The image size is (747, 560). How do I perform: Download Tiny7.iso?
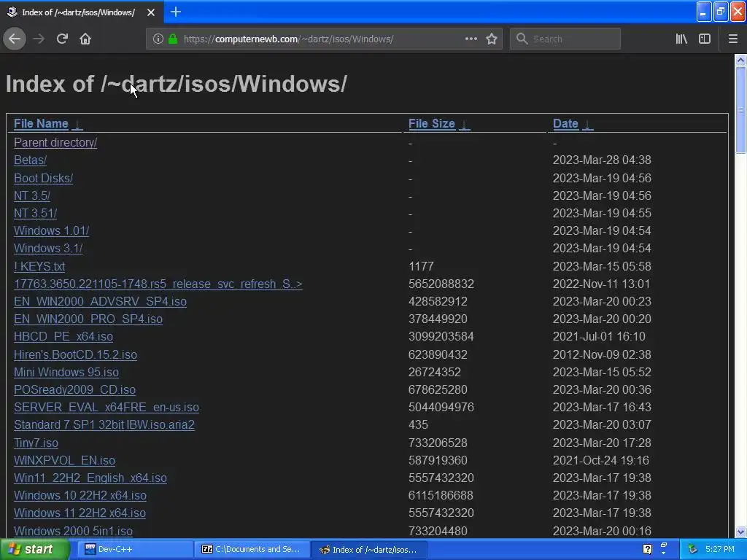(36, 443)
